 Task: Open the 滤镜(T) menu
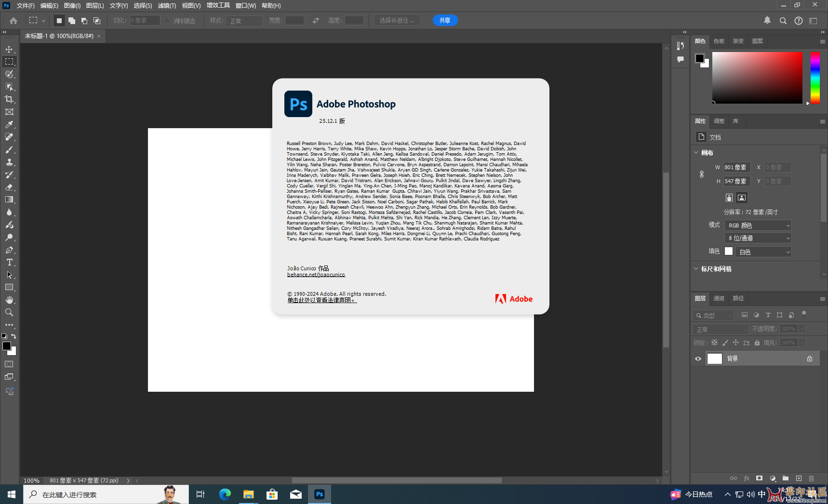pos(167,6)
